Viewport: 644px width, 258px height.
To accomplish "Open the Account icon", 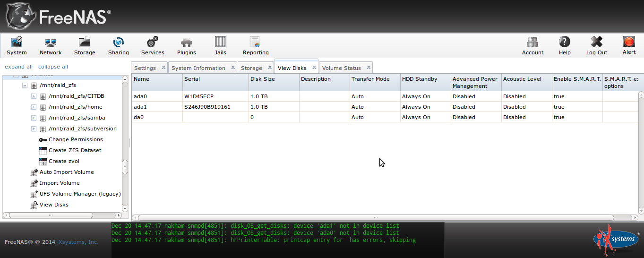I will click(532, 42).
